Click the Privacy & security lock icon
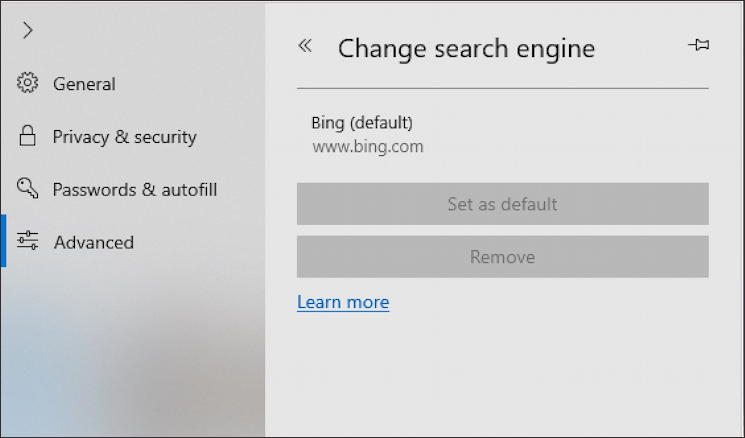Screen dimensions: 745x438 [28, 136]
